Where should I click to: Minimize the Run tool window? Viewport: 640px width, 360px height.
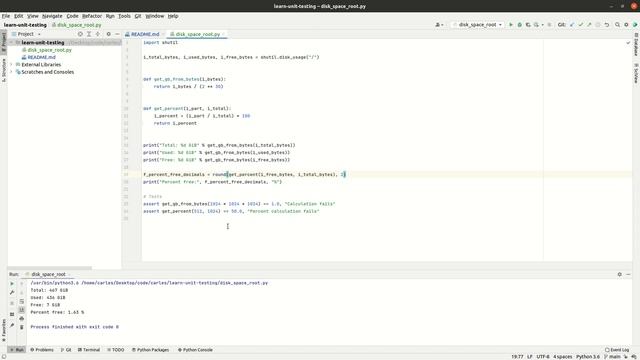point(628,274)
